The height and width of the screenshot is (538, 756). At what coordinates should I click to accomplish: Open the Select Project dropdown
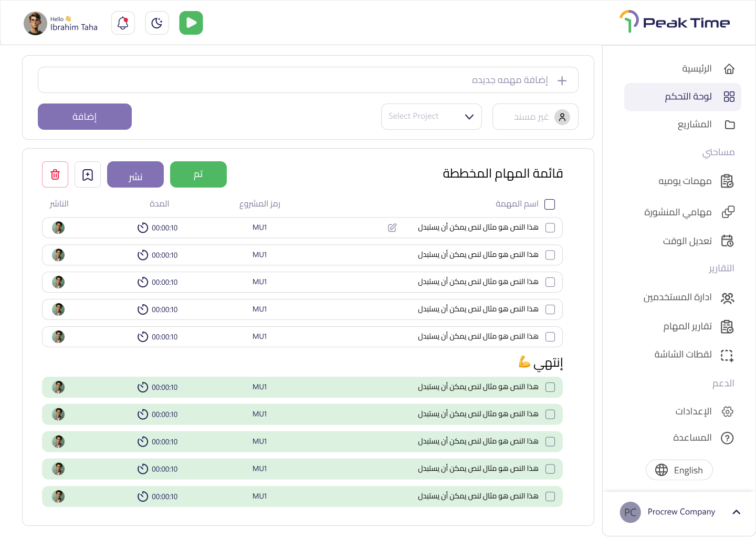[x=431, y=117]
